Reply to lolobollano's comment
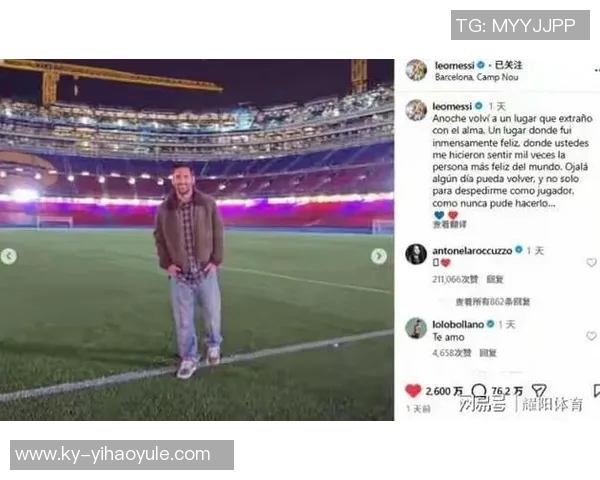This screenshot has height=480, width=600. 488,353
